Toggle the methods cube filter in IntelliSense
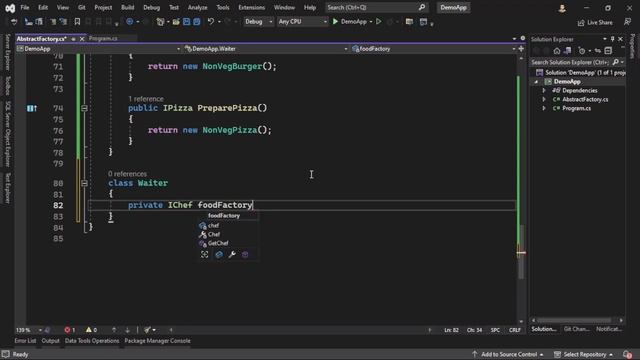The width and height of the screenshot is (640, 360). [x=219, y=255]
